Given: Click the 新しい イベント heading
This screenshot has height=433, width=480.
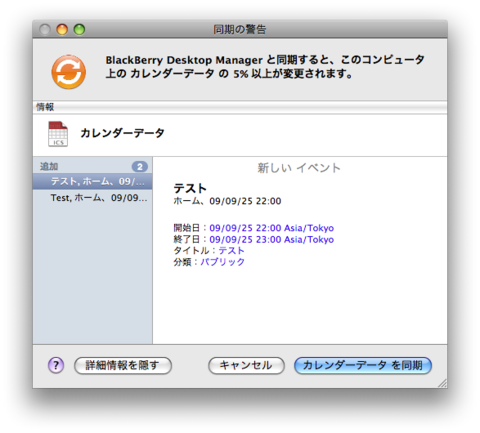Looking at the screenshot, I should coord(299,168).
